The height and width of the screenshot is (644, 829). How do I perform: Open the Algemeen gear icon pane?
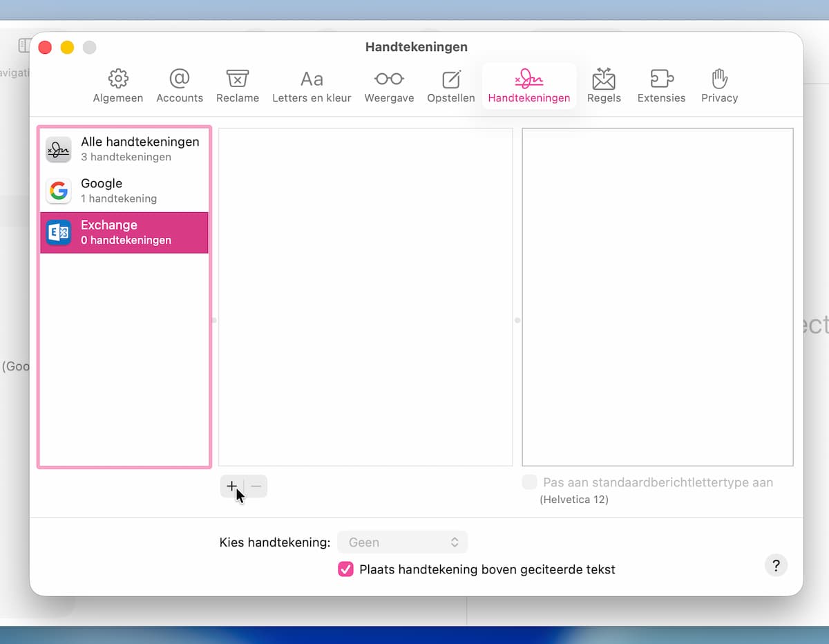(x=118, y=86)
